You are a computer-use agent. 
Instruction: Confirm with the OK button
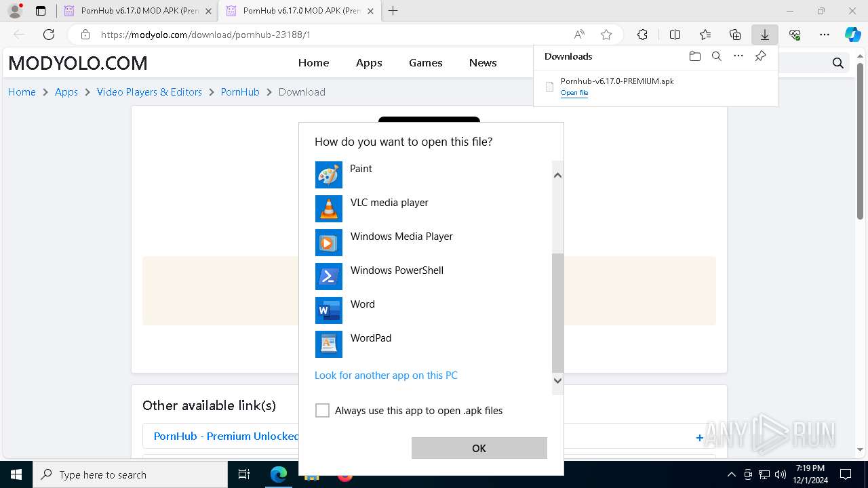[479, 448]
